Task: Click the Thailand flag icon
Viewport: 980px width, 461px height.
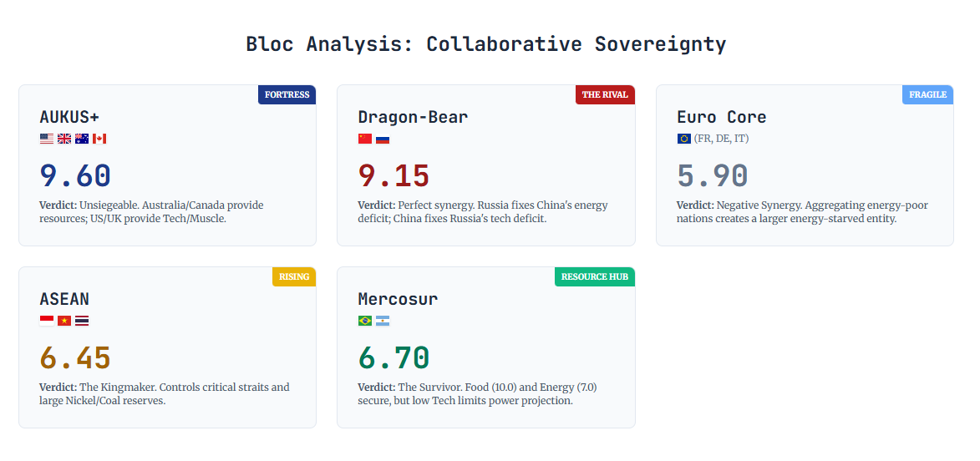Action: [x=82, y=321]
